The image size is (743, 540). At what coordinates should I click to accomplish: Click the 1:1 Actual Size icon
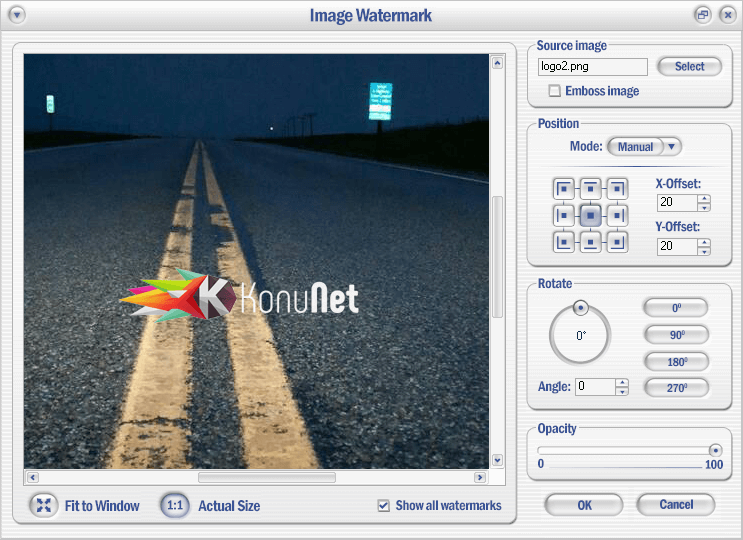coord(175,505)
